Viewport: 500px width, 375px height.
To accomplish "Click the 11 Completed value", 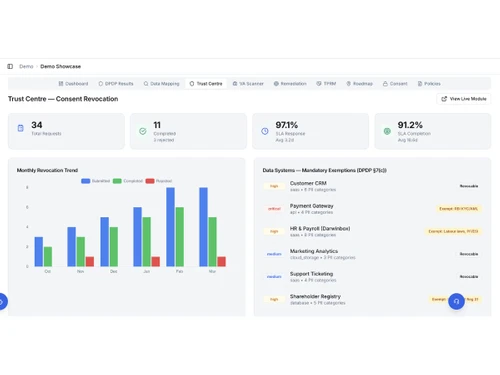I will pyautogui.click(x=157, y=125).
